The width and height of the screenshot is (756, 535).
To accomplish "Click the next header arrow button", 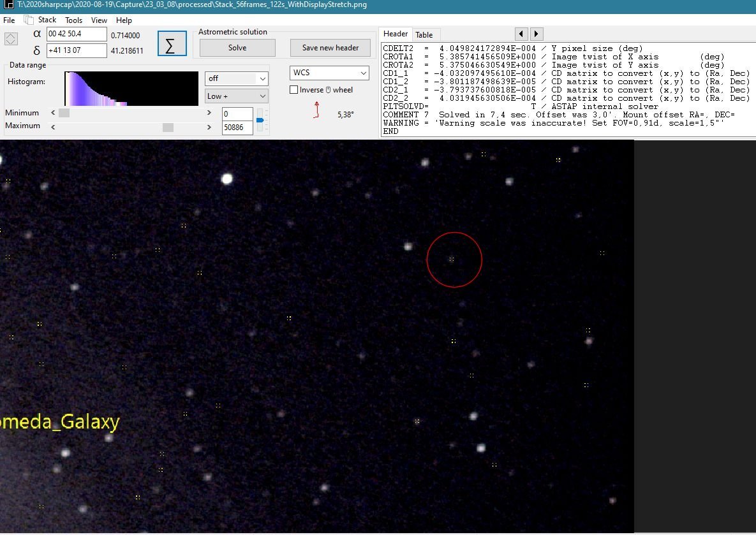I will [537, 34].
